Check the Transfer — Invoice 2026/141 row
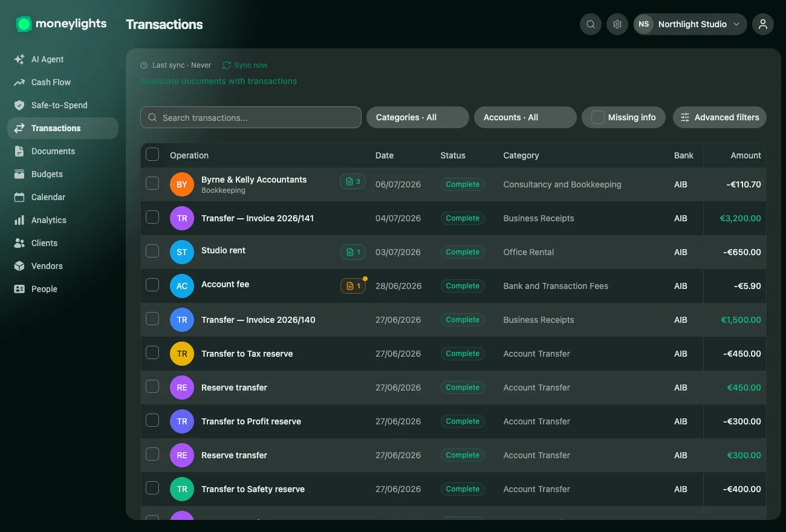 point(152,217)
